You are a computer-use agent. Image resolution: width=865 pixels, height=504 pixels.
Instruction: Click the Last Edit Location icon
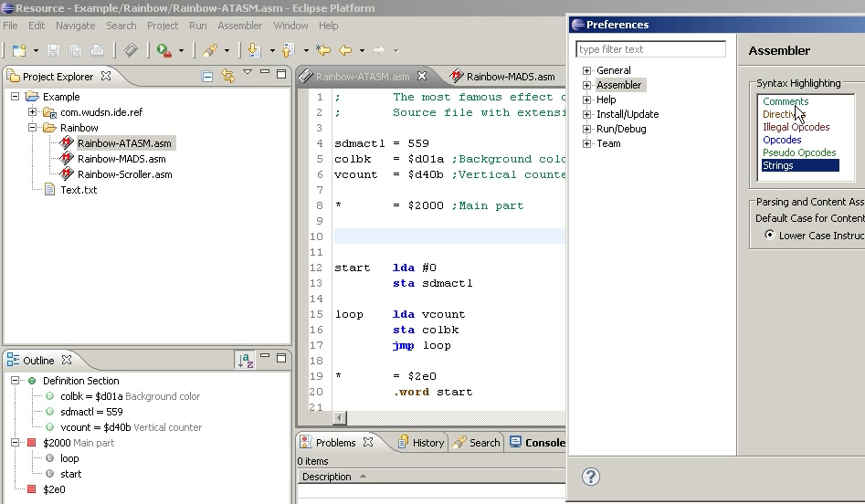pos(323,51)
